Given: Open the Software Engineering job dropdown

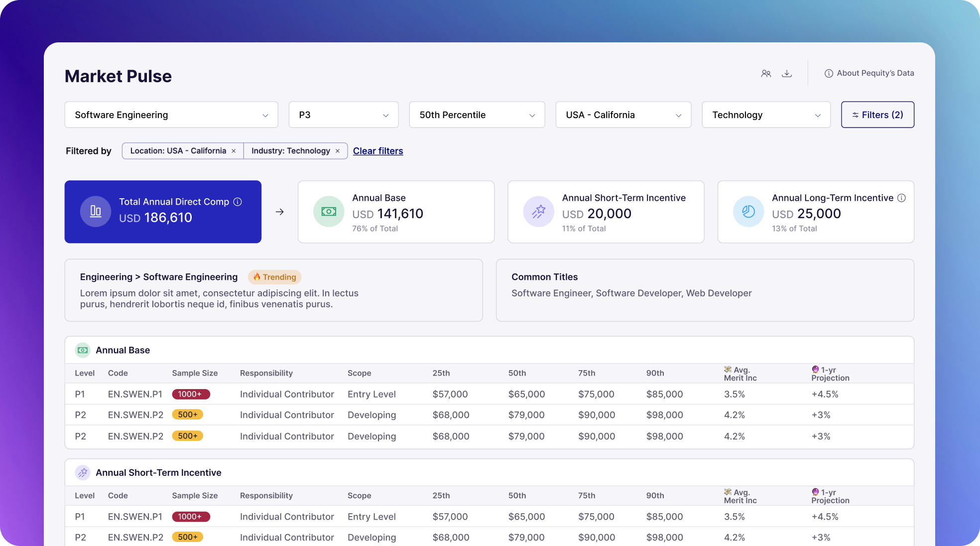Looking at the screenshot, I should tap(171, 115).
